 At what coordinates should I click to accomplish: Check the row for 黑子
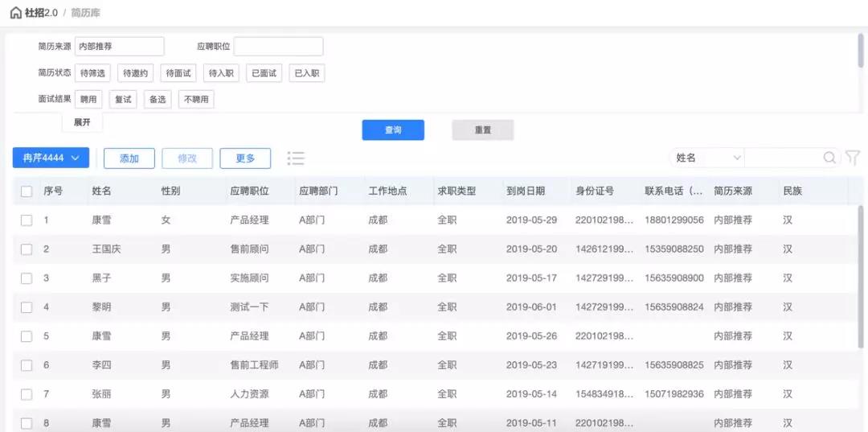pyautogui.click(x=27, y=278)
